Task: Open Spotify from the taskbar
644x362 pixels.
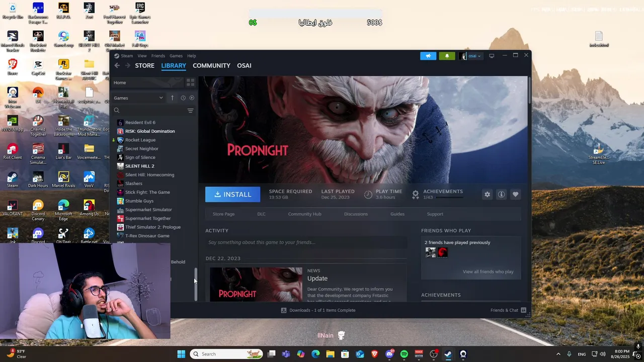Action: point(404,354)
